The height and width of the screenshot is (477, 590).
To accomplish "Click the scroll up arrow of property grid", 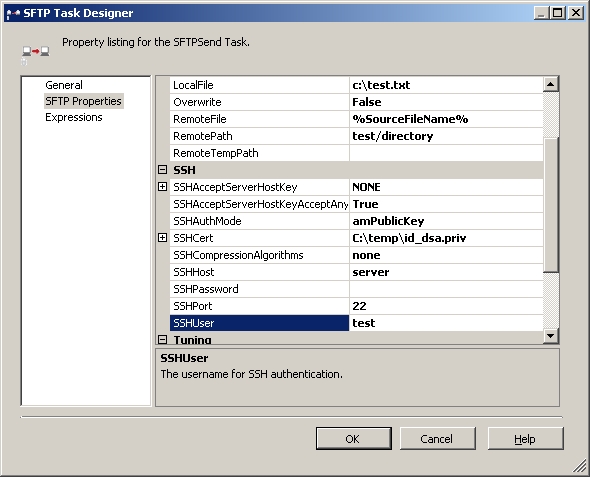I will 550,84.
